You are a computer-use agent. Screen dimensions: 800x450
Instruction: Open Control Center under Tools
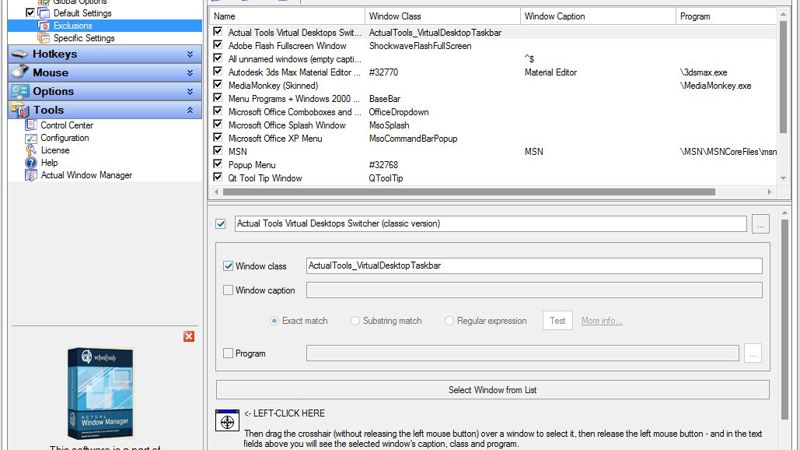point(67,125)
